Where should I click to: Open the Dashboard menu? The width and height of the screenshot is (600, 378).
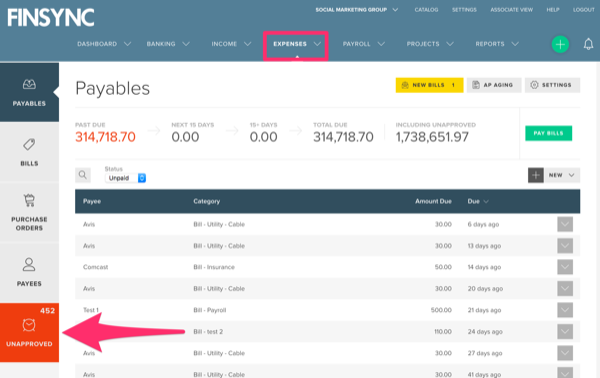point(104,44)
